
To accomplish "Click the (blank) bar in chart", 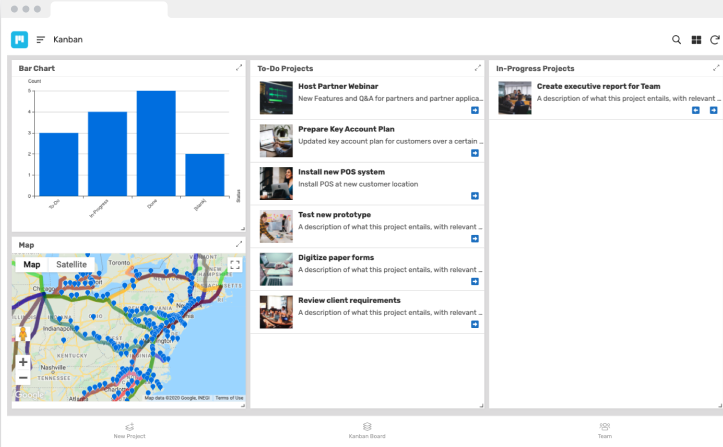I will (205, 175).
